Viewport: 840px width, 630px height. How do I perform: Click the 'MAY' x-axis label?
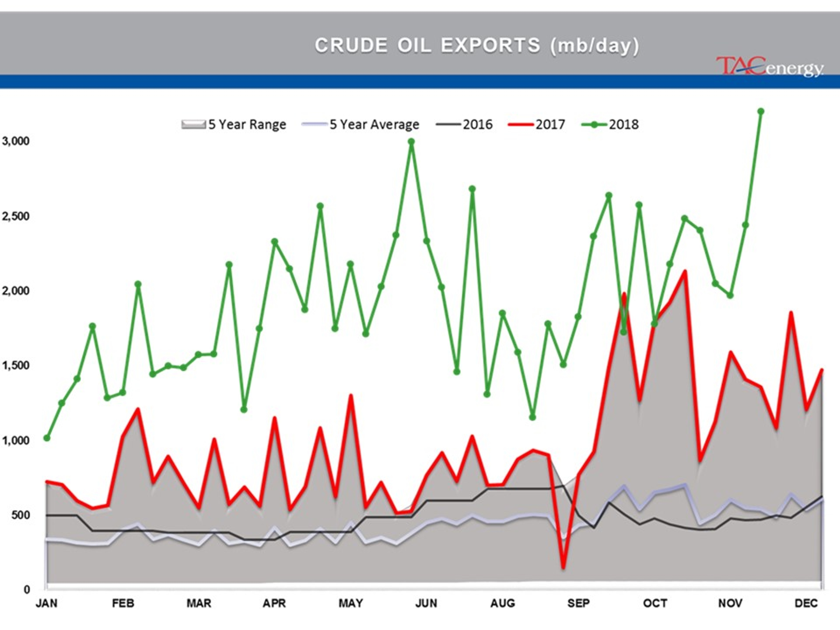[351, 603]
